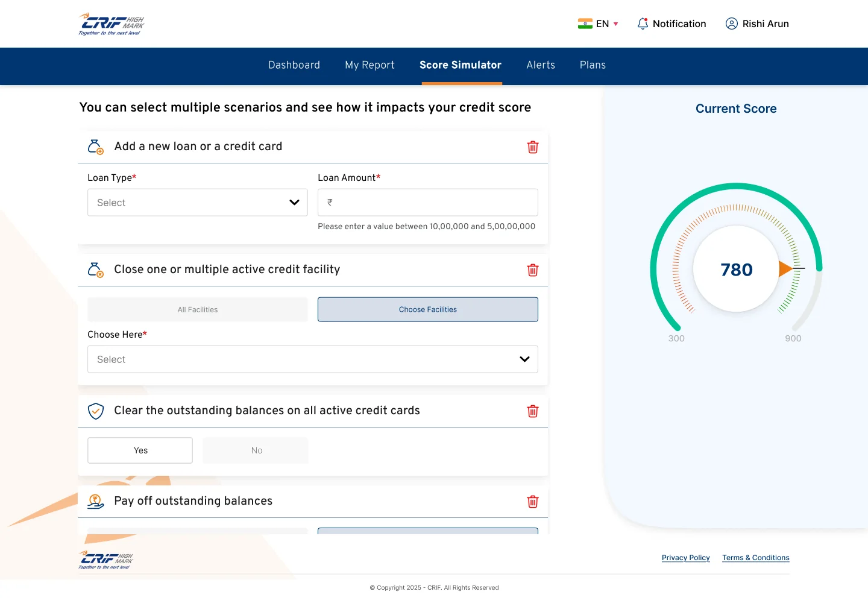
Task: Open the Loan Type dropdown
Action: [198, 203]
